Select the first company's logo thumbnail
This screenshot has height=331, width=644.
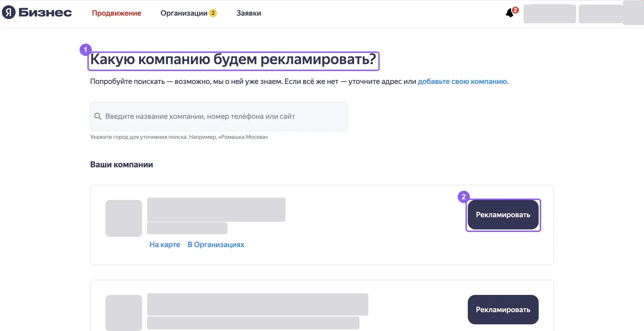click(124, 218)
